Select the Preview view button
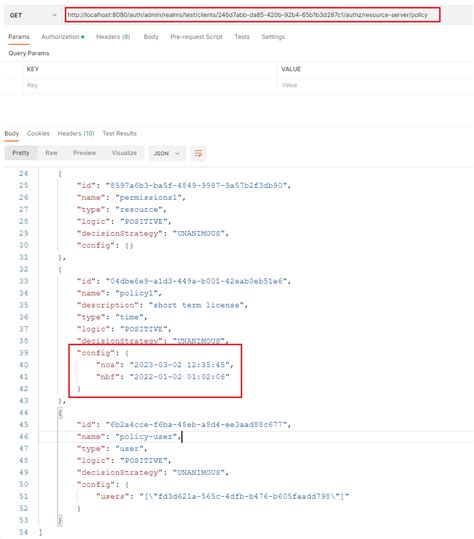The height and width of the screenshot is (539, 474). tap(85, 153)
